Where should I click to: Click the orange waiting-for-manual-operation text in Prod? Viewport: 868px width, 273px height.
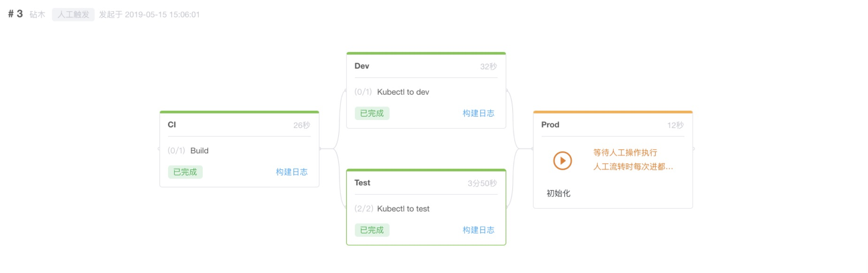[x=625, y=153]
